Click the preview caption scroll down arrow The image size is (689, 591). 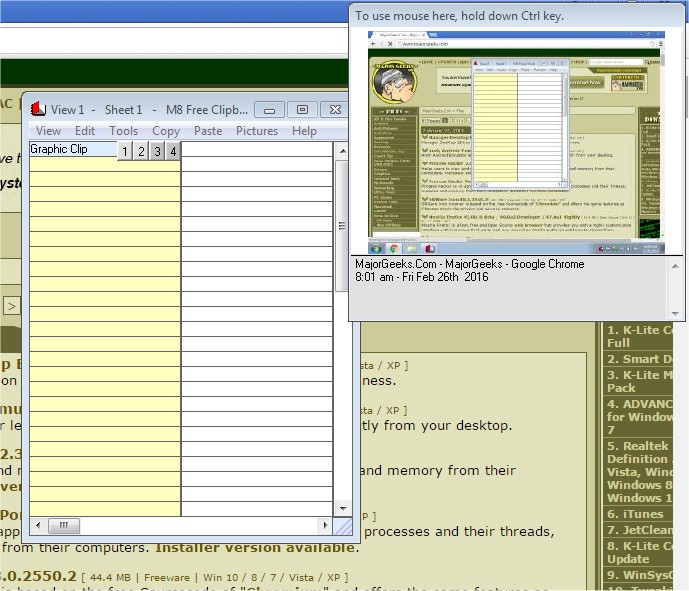point(675,313)
